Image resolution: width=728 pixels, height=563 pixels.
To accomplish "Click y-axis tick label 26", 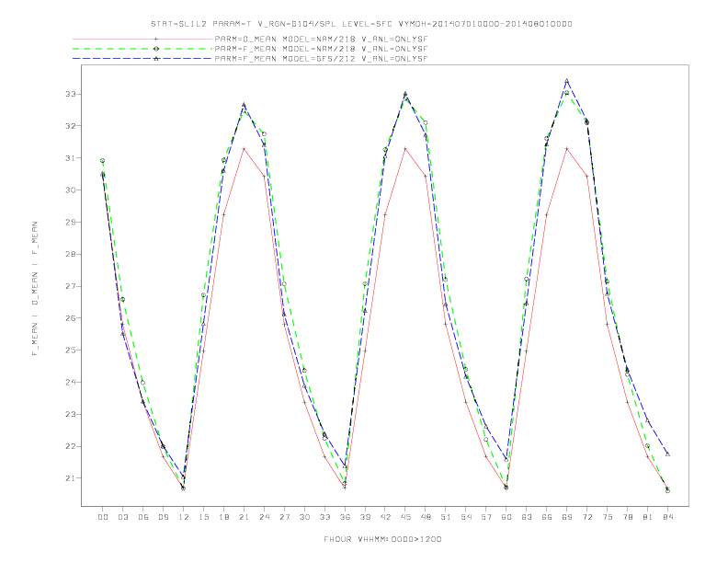I will (71, 318).
